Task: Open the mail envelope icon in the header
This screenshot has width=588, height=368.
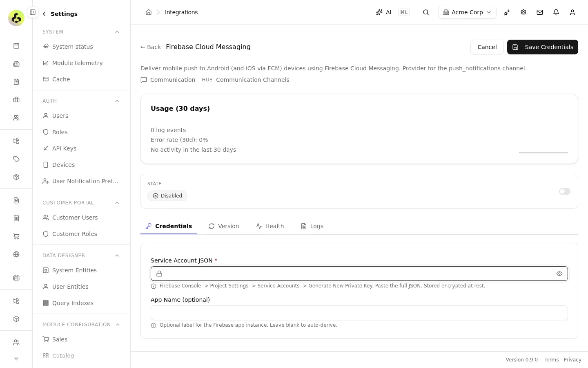Action: click(x=540, y=12)
